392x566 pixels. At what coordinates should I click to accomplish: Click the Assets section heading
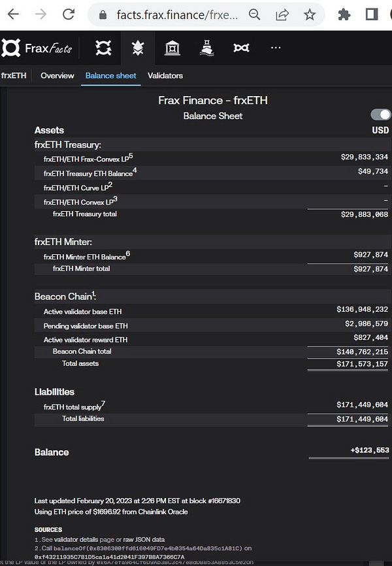click(49, 130)
